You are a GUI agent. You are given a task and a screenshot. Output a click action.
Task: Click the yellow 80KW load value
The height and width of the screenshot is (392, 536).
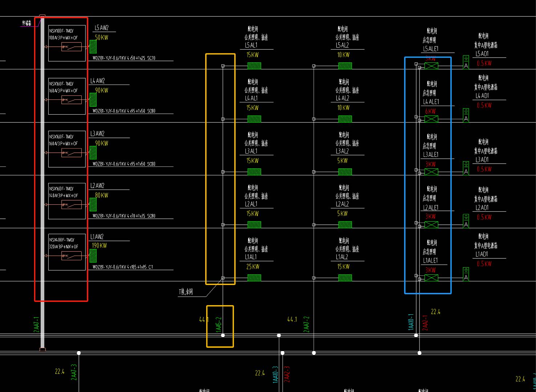102,195
